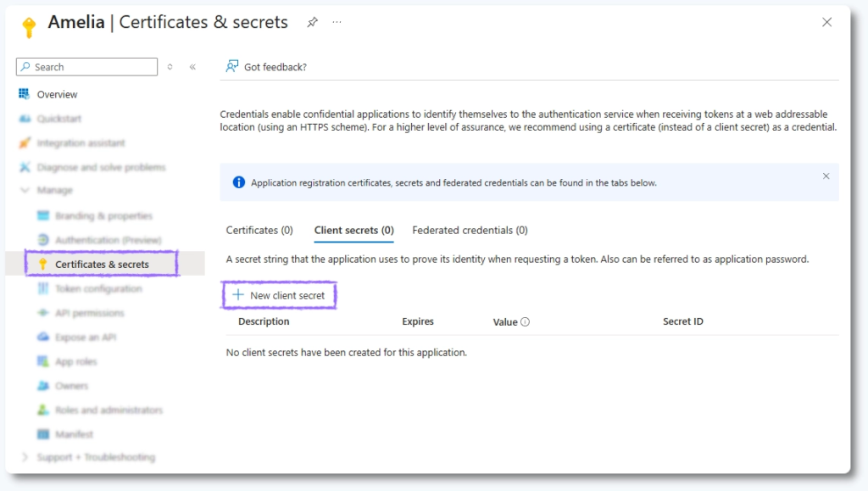
Task: Expand Support + Troubleshooting section
Action: (25, 457)
